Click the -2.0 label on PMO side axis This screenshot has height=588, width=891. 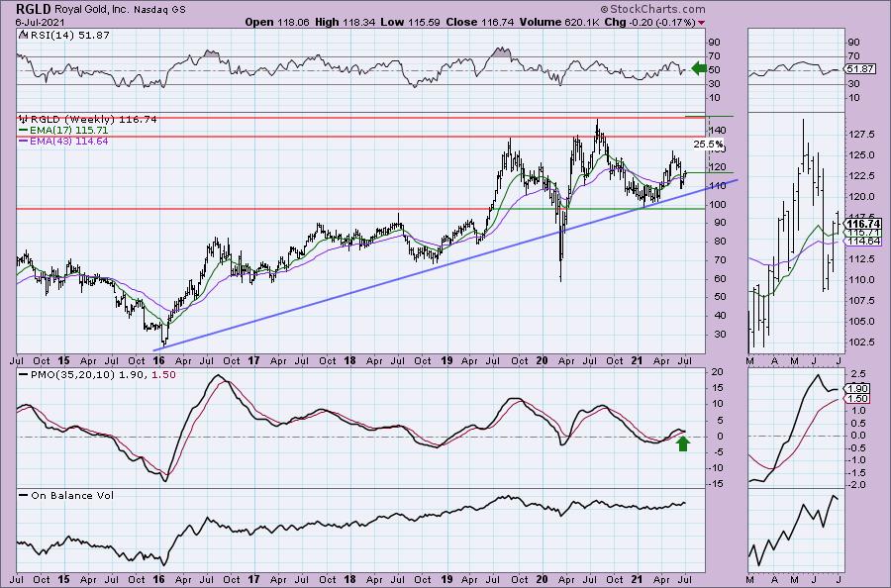pyautogui.click(x=858, y=485)
